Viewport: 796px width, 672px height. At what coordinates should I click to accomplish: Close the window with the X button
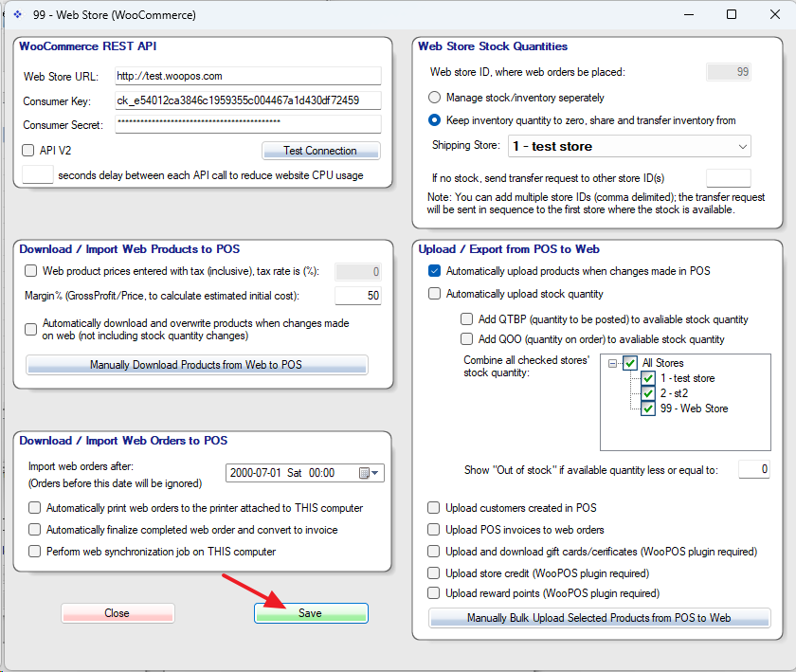pos(775,14)
